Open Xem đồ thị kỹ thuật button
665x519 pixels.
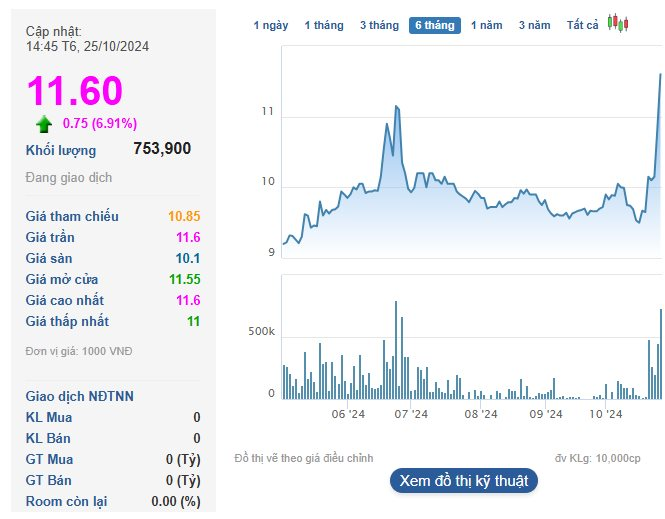pos(464,481)
